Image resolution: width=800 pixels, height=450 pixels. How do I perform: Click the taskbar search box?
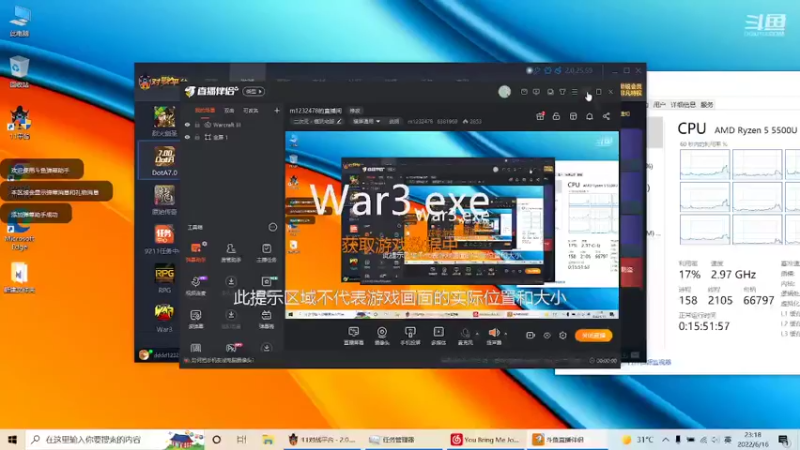pyautogui.click(x=114, y=439)
